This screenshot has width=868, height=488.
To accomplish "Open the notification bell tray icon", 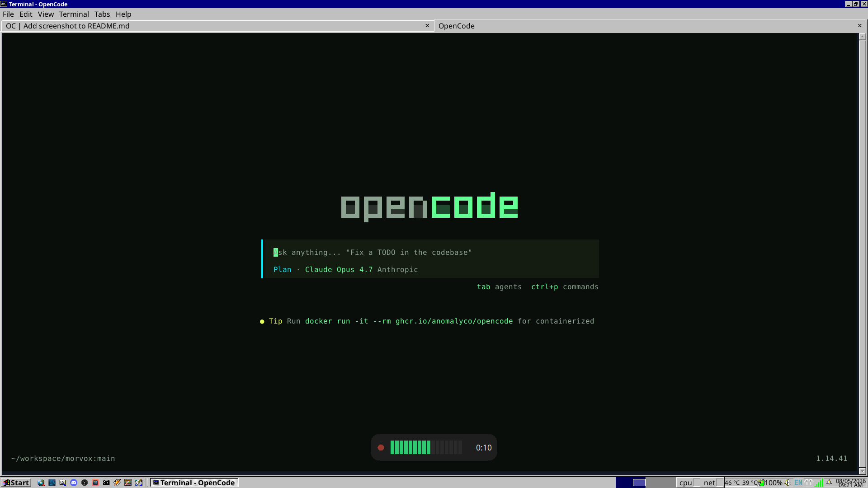I will [829, 482].
